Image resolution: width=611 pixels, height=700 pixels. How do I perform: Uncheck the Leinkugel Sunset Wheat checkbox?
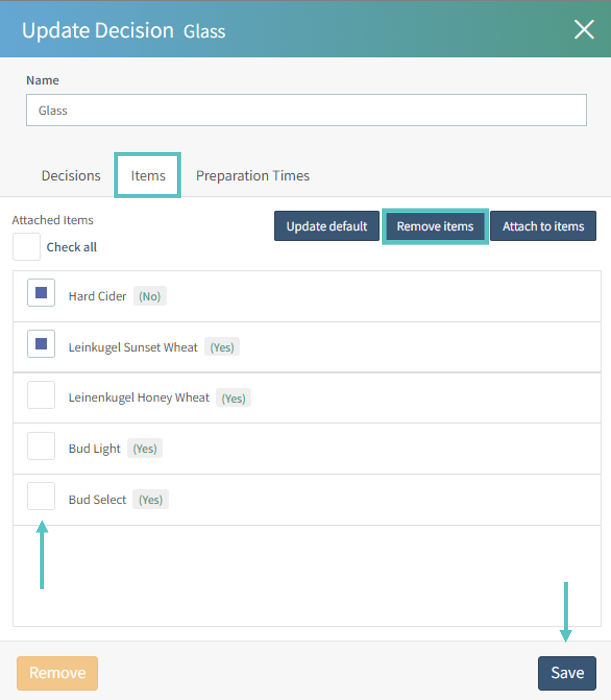[41, 344]
